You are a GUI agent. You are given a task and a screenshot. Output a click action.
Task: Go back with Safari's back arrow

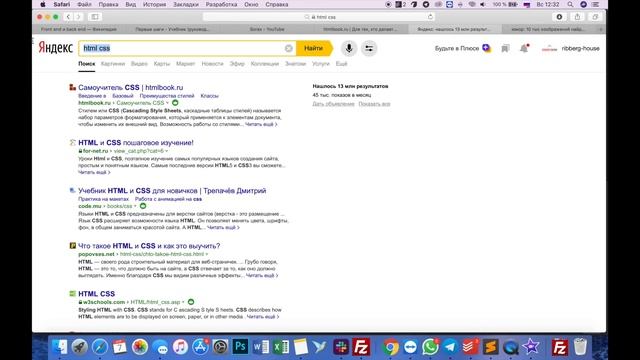point(68,17)
